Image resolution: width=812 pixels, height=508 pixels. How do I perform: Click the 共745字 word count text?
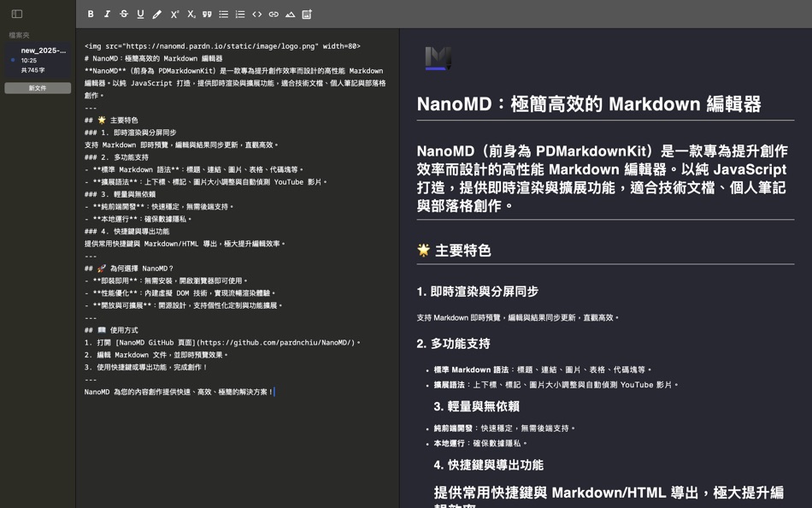32,70
